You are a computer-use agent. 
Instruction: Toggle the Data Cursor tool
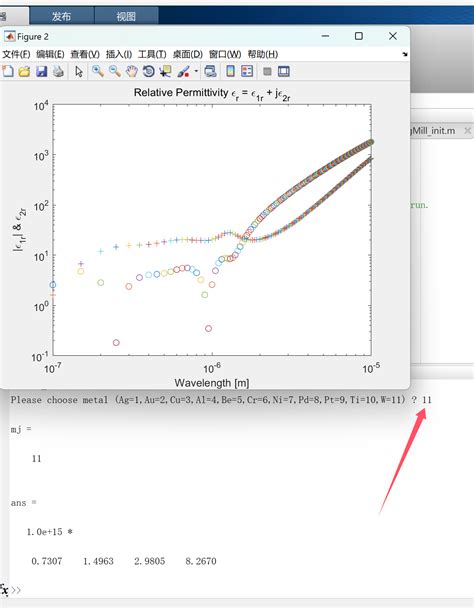point(165,71)
